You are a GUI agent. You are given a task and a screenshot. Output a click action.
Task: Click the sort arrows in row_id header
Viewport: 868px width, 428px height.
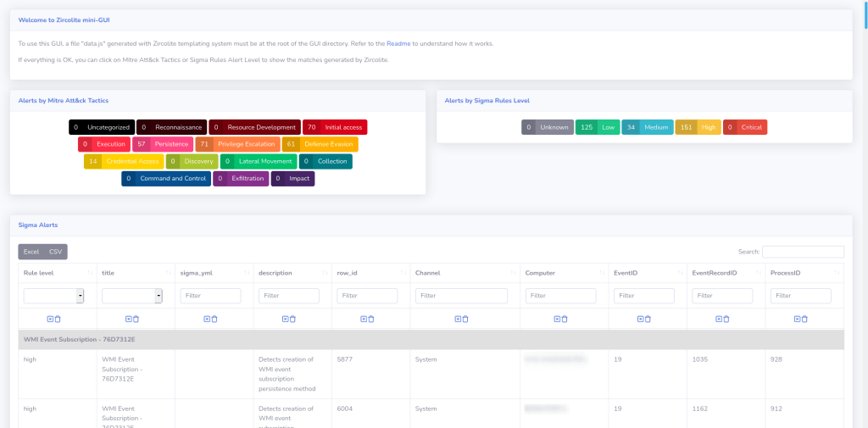pyautogui.click(x=403, y=273)
